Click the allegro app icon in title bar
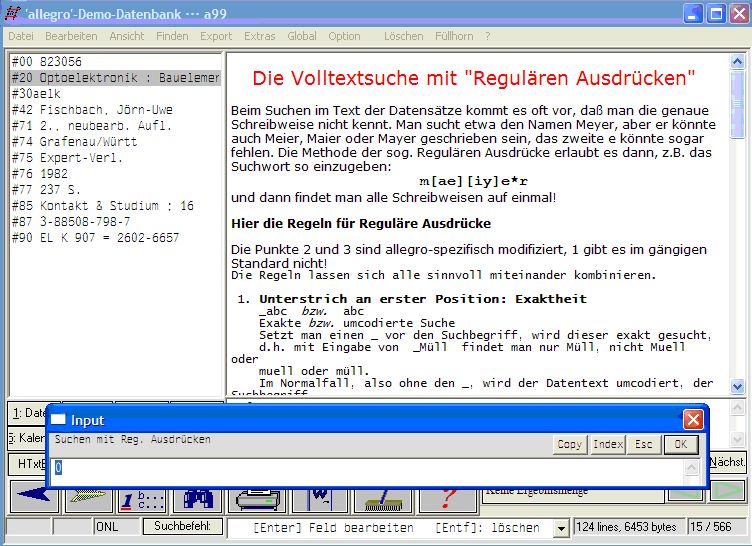The image size is (752, 546). point(12,13)
